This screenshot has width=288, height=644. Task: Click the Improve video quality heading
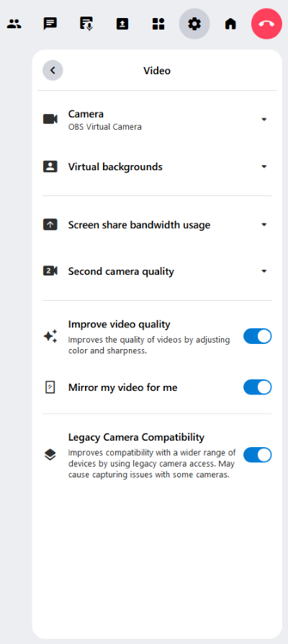pyautogui.click(x=119, y=325)
